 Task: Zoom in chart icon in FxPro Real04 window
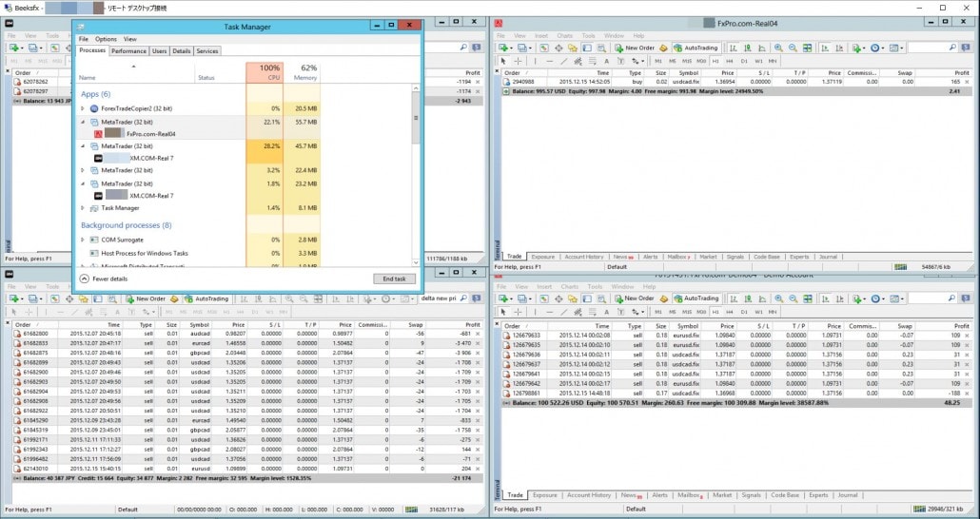pos(778,48)
